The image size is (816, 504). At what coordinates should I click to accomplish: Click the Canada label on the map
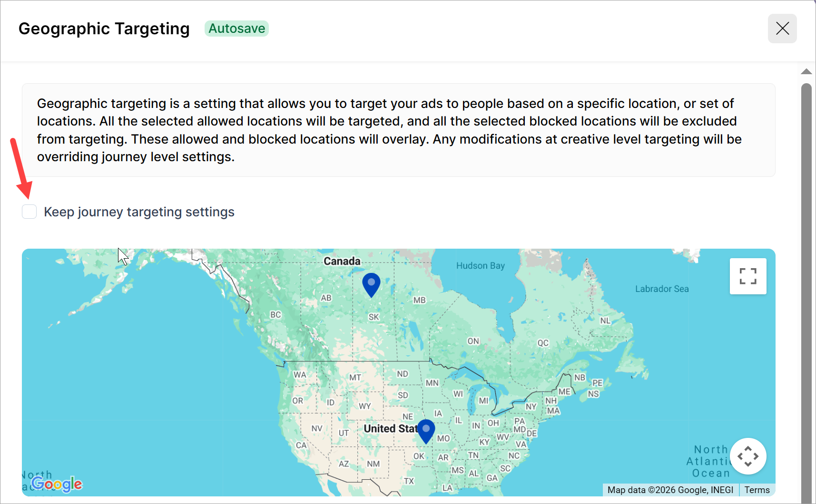pos(342,261)
